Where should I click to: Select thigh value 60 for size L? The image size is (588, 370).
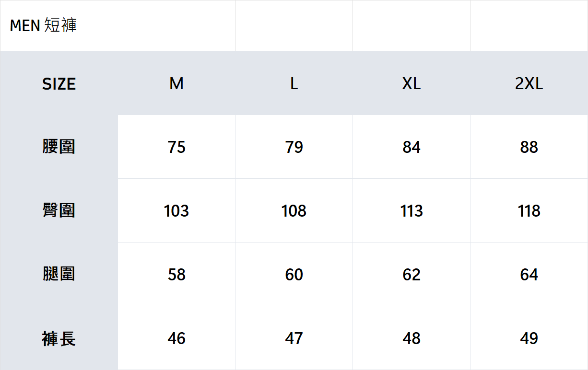coord(294,274)
